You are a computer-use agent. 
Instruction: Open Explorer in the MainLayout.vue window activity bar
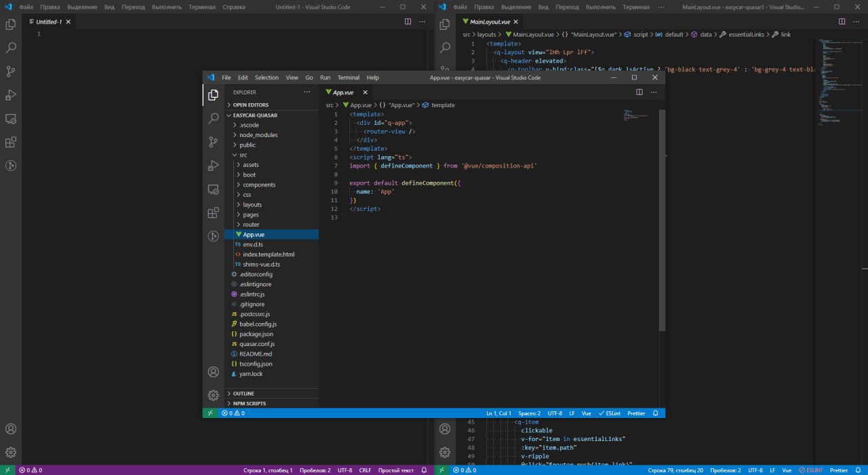[445, 24]
